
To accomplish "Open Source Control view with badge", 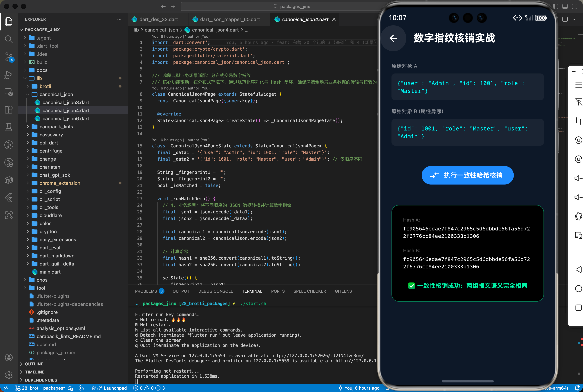I will click(x=9, y=57).
